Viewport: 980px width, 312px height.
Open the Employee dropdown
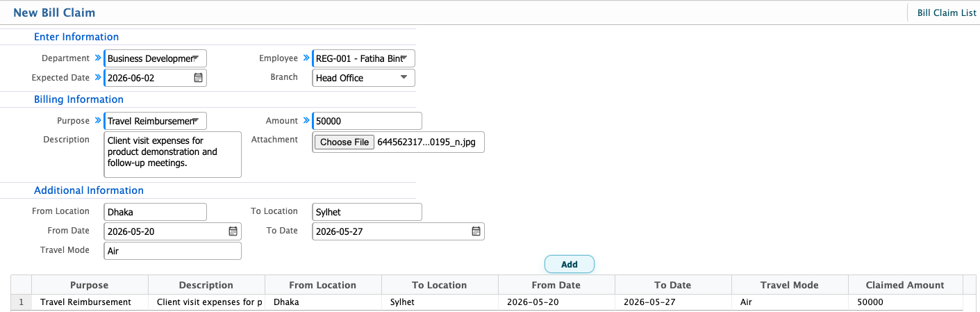pyautogui.click(x=364, y=58)
